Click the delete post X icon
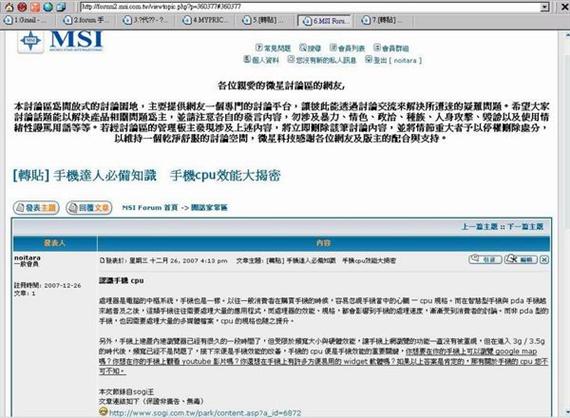Image resolution: width=570 pixels, height=418 pixels. point(544,260)
